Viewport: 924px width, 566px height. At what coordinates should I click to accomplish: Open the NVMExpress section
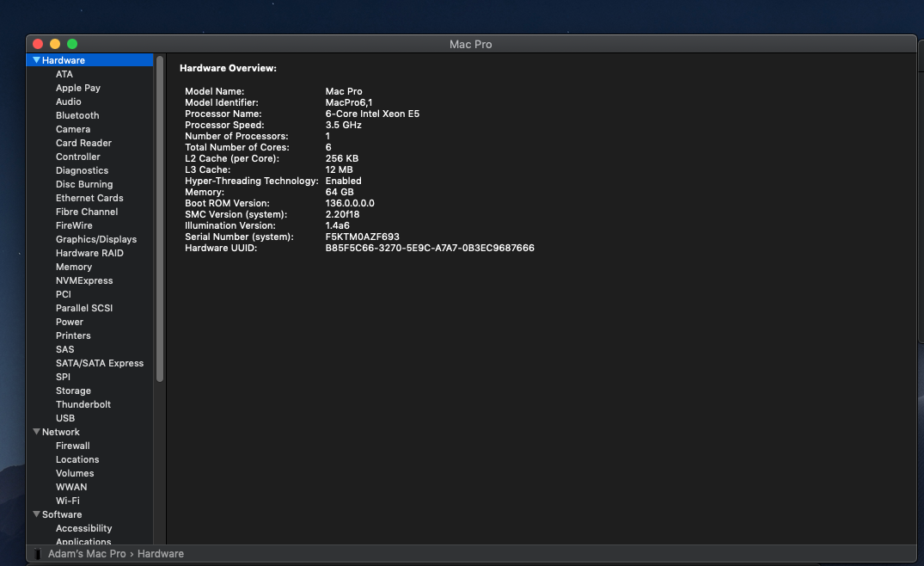point(84,280)
